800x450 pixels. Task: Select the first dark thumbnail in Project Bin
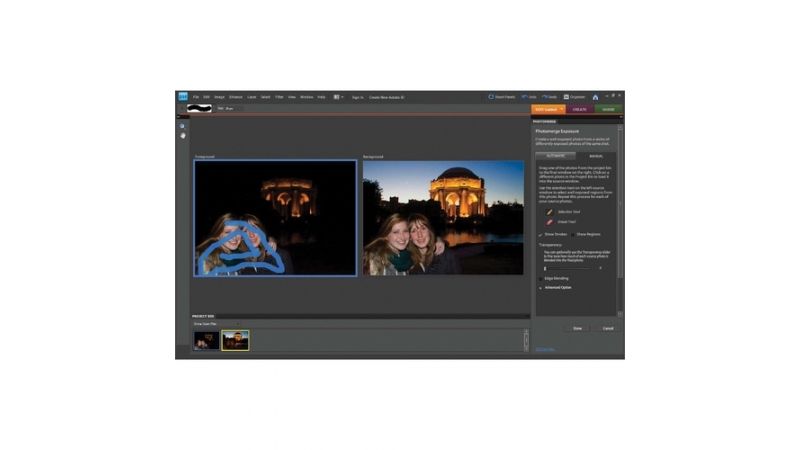pyautogui.click(x=206, y=340)
